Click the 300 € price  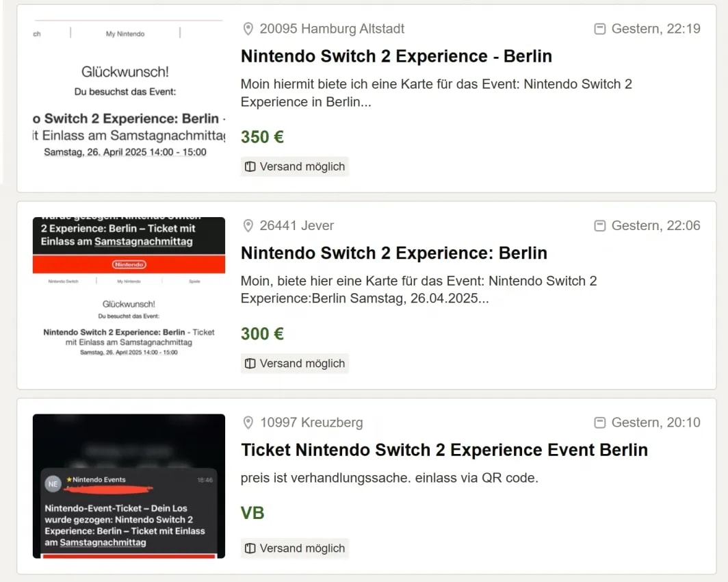[x=262, y=334]
